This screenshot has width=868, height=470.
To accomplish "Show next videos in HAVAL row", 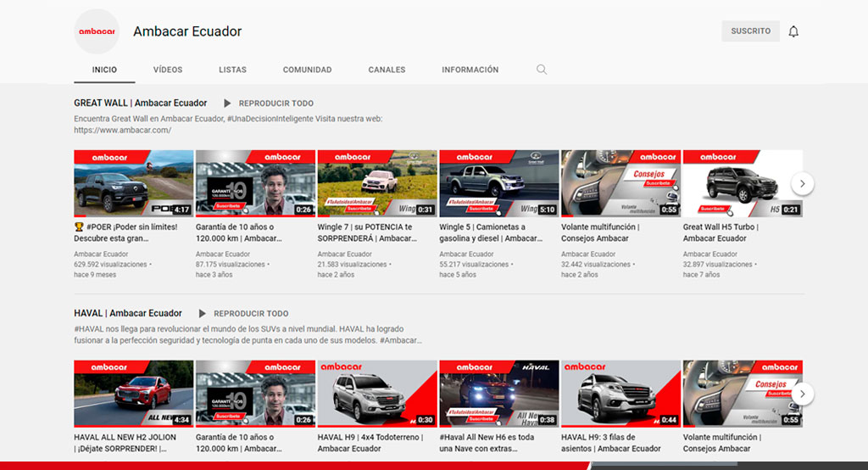I will coord(802,394).
